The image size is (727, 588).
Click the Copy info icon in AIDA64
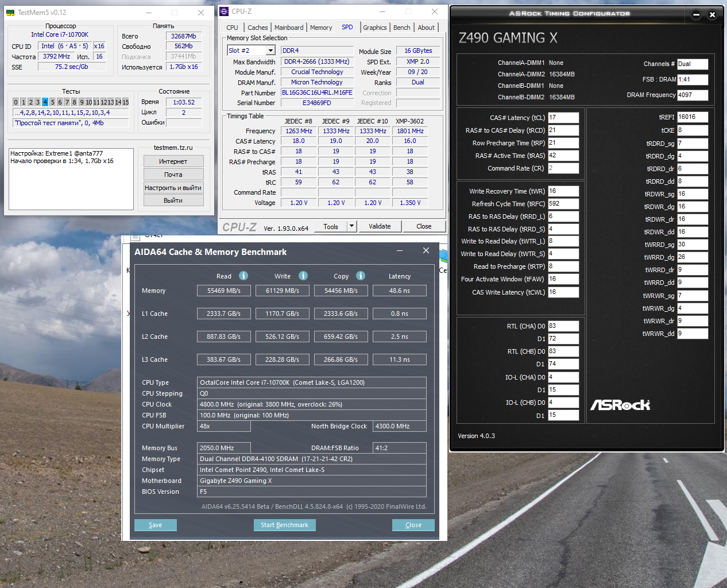361,276
